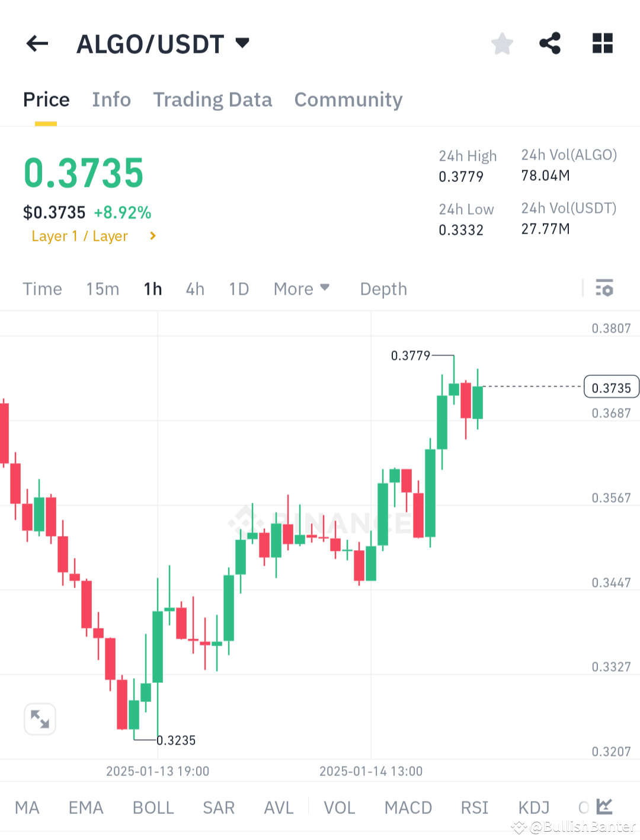This screenshot has height=840, width=640.
Task: Open the technical chart view icon bottom right
Action: pyautogui.click(x=605, y=807)
